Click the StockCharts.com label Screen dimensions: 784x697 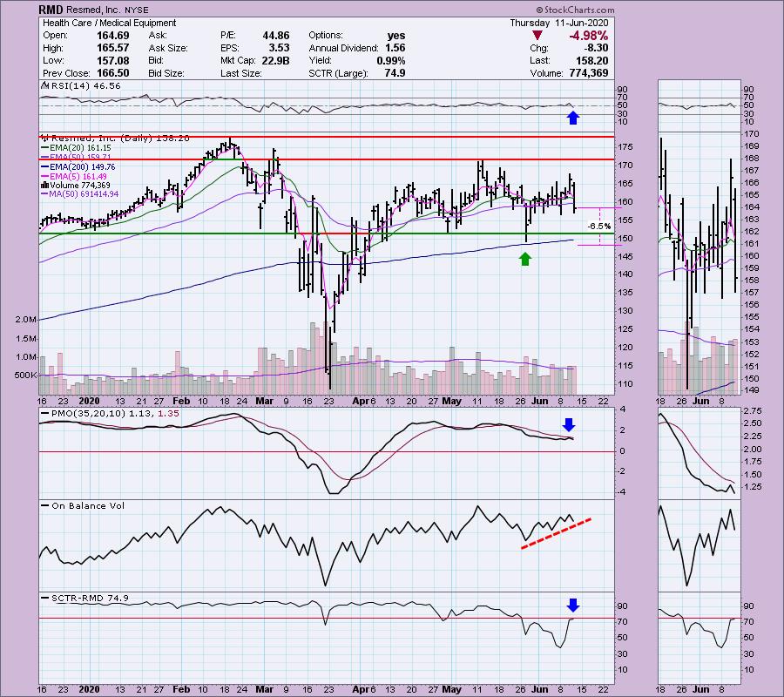click(x=575, y=10)
